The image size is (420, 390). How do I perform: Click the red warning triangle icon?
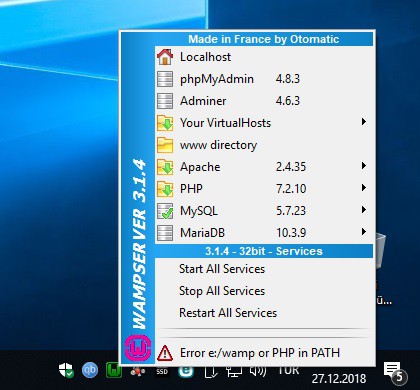click(x=165, y=353)
